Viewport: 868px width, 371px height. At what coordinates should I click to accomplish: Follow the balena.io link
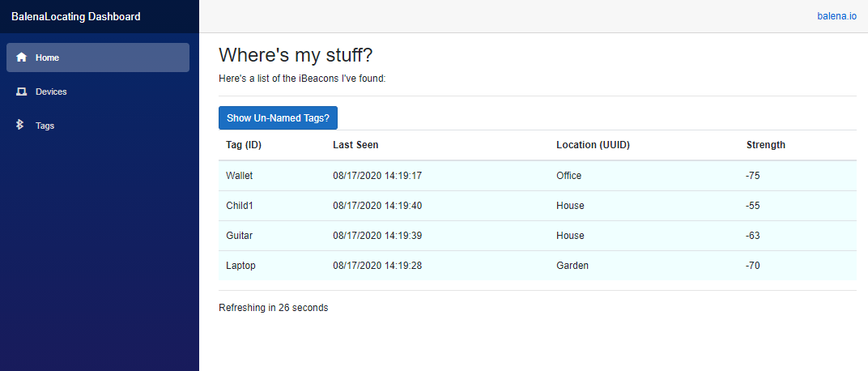click(x=836, y=16)
